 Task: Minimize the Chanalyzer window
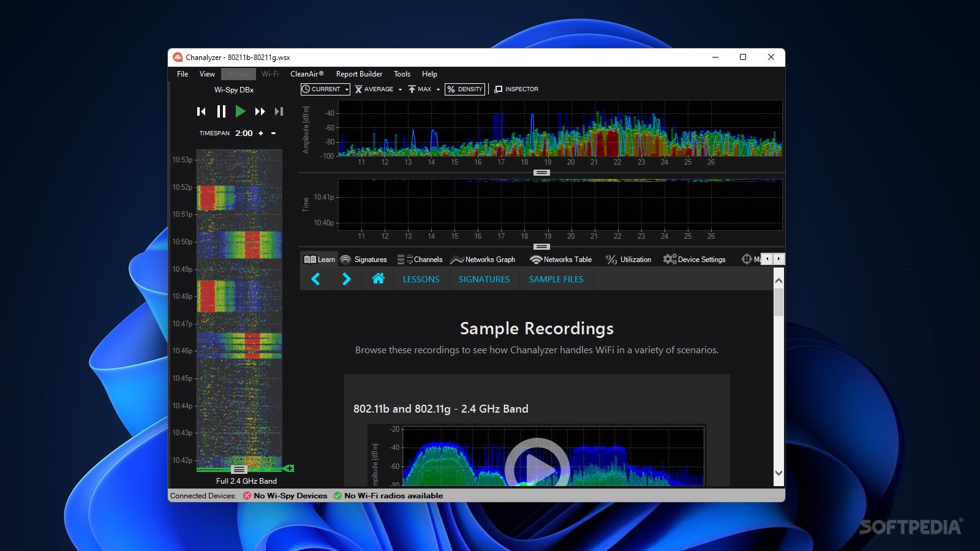[715, 57]
